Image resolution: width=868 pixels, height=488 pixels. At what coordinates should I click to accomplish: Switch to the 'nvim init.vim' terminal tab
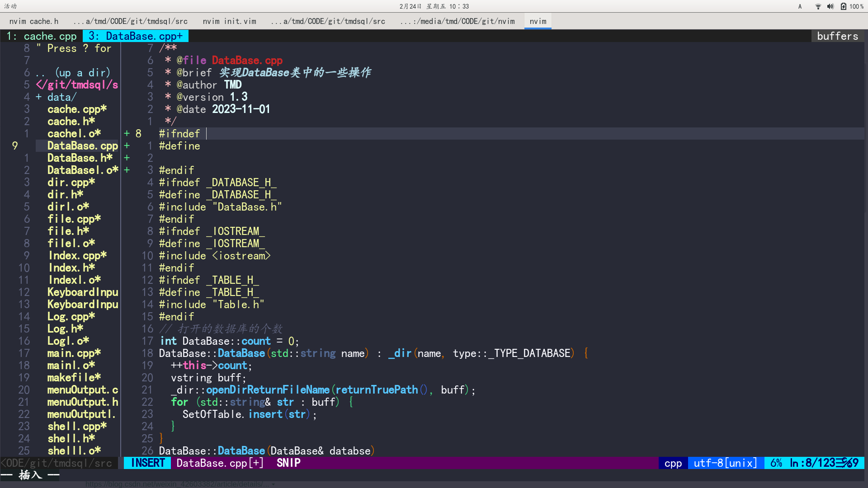pyautogui.click(x=229, y=21)
